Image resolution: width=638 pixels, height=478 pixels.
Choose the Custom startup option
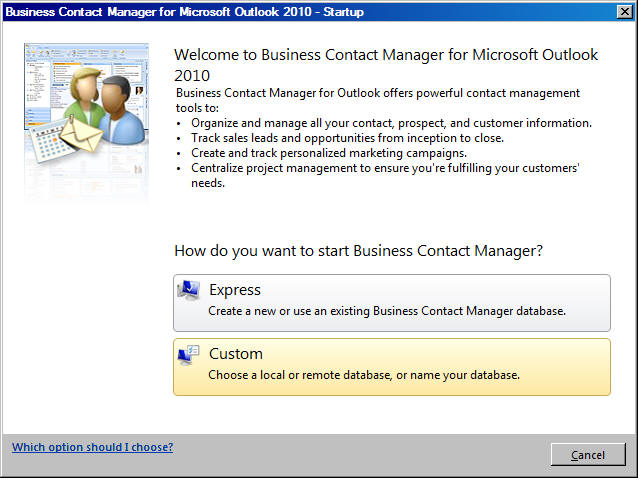tap(392, 367)
